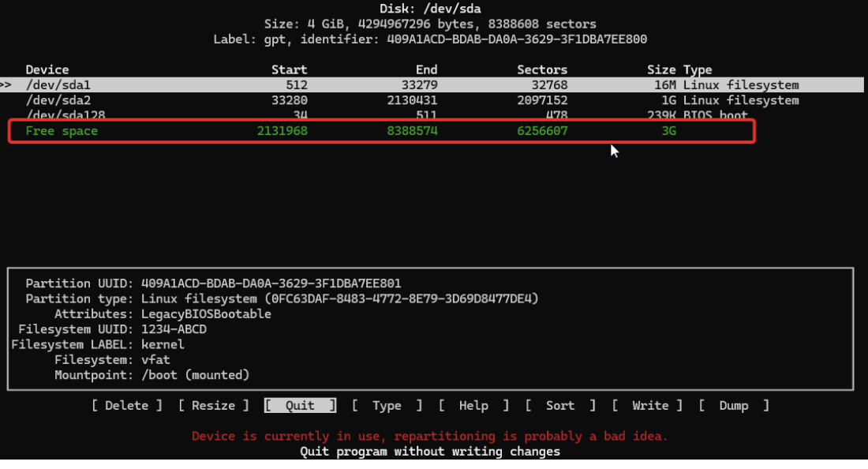The image size is (868, 469).
Task: Click the highlighted Quit option
Action: click(300, 405)
